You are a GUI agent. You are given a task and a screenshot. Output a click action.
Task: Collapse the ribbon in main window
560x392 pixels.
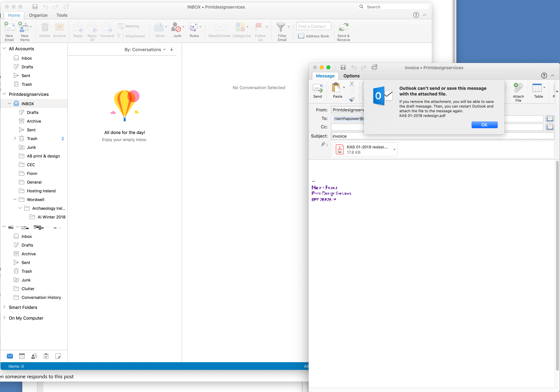coord(424,15)
